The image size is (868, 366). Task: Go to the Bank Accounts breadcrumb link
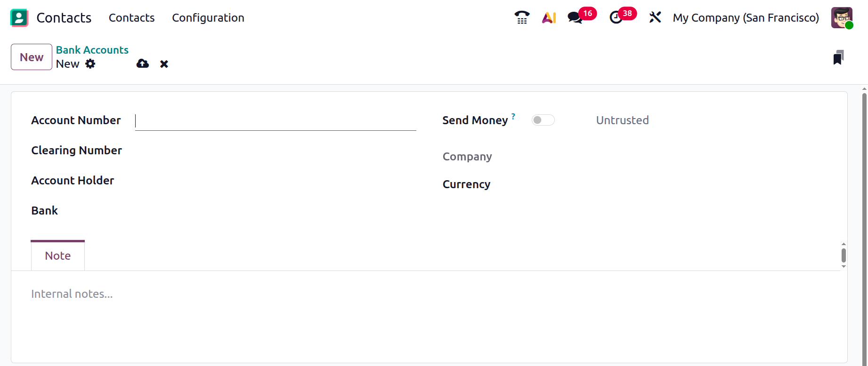[x=92, y=50]
